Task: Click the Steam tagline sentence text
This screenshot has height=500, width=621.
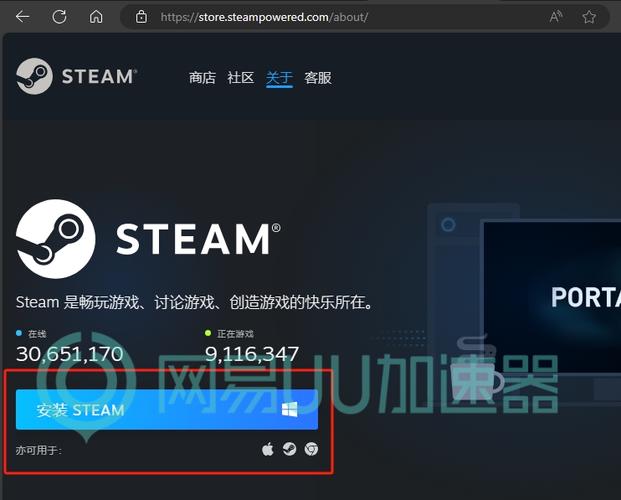Action: [194, 302]
